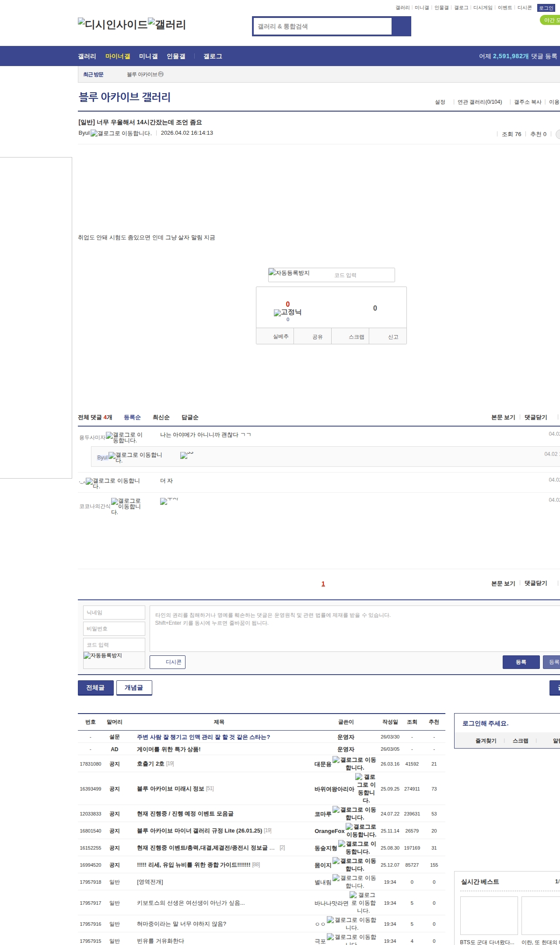
Task: Click the 로그인 button at top
Action: click(546, 8)
